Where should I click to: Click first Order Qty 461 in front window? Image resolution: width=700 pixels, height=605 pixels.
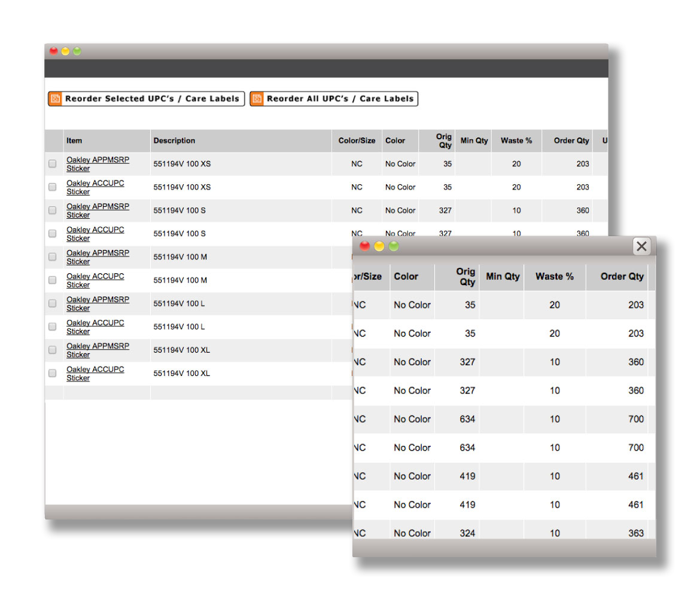[636, 476]
